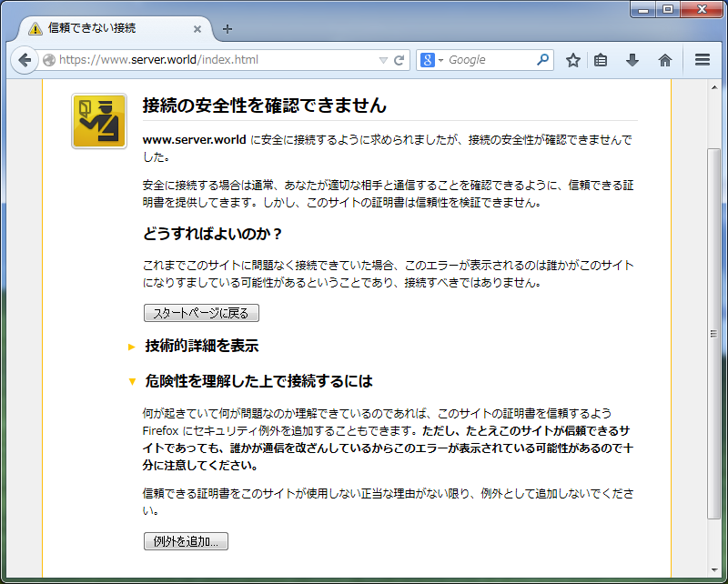Image resolution: width=728 pixels, height=584 pixels.
Task: Click the scrollbar up arrow
Action: 714,87
